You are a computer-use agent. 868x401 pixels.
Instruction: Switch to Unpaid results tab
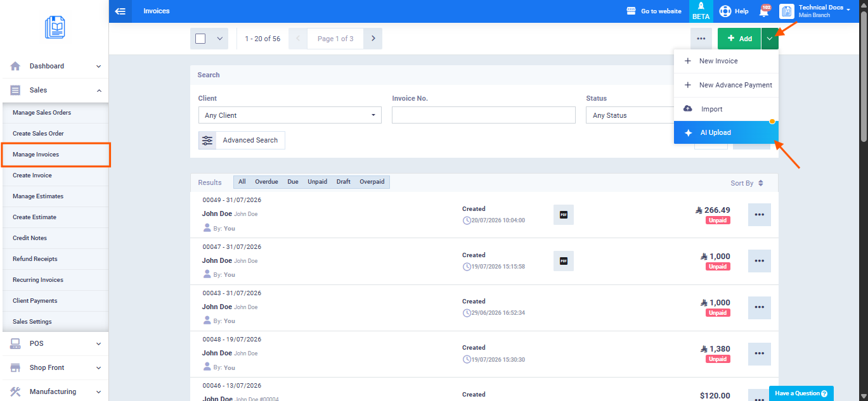point(318,182)
